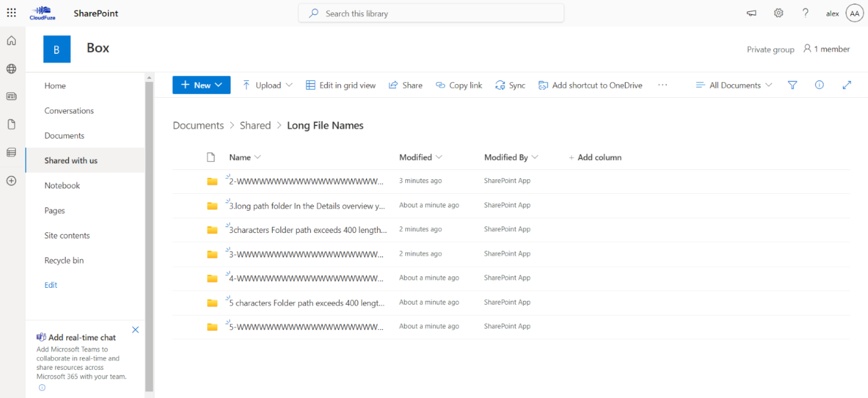Viewport: 868px width, 398px height.
Task: Click the Share button
Action: [405, 85]
